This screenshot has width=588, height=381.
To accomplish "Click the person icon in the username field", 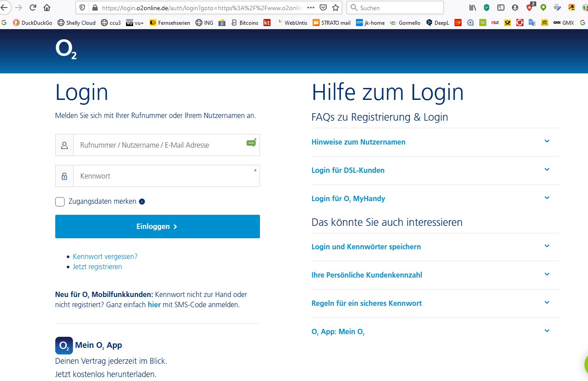I will (64, 145).
